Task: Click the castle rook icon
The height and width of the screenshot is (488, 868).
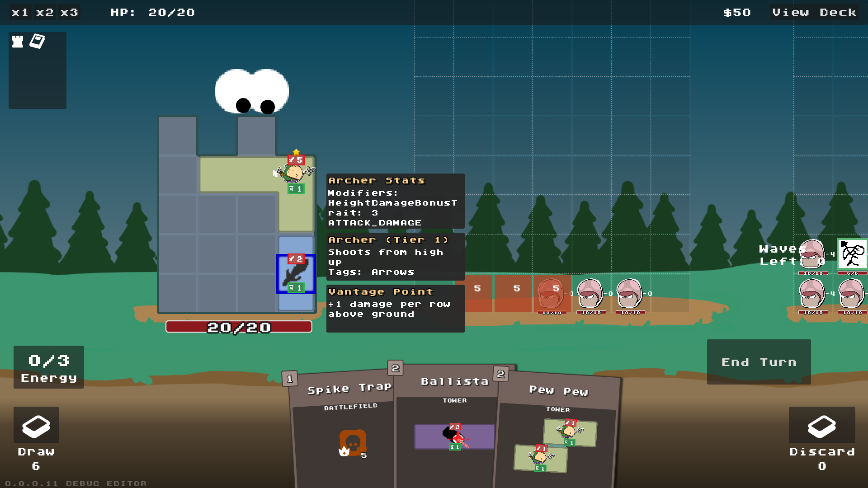Action: (18, 42)
